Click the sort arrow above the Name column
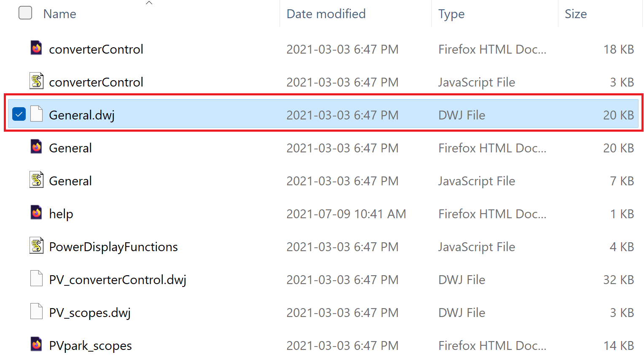The image size is (644, 363). coord(149,3)
